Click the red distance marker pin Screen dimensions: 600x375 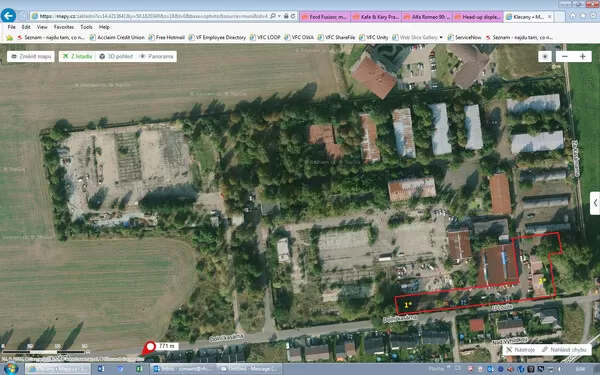pyautogui.click(x=149, y=348)
